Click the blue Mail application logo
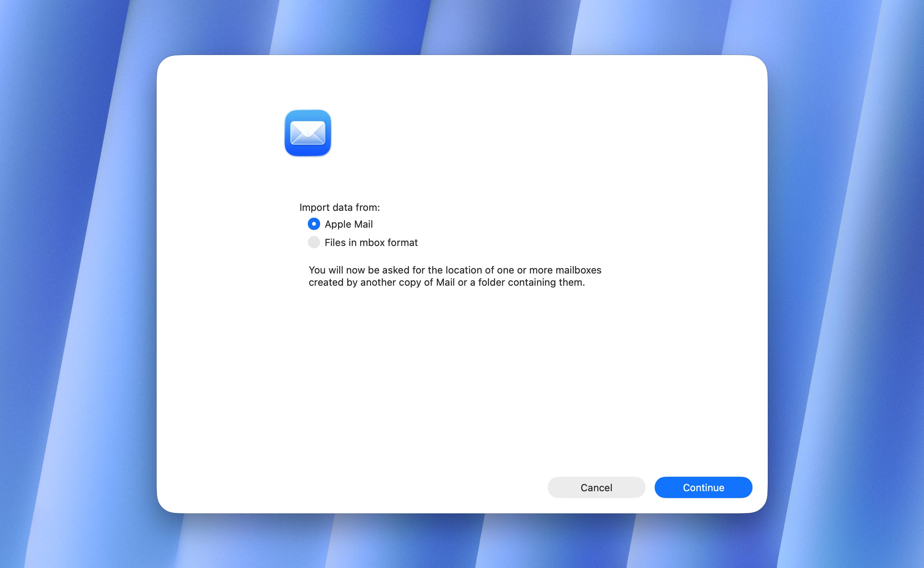Image resolution: width=924 pixels, height=568 pixels. point(307,133)
